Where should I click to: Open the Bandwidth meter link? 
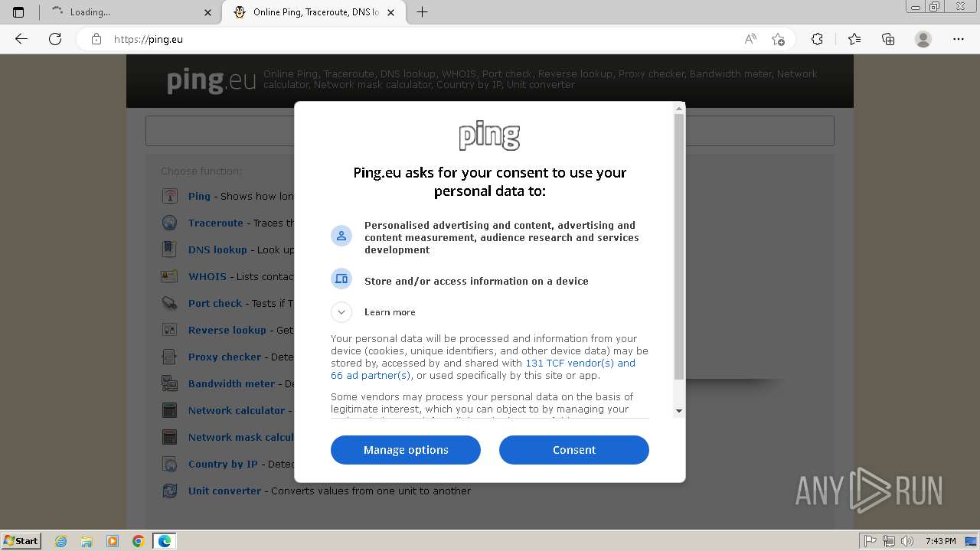tap(231, 383)
